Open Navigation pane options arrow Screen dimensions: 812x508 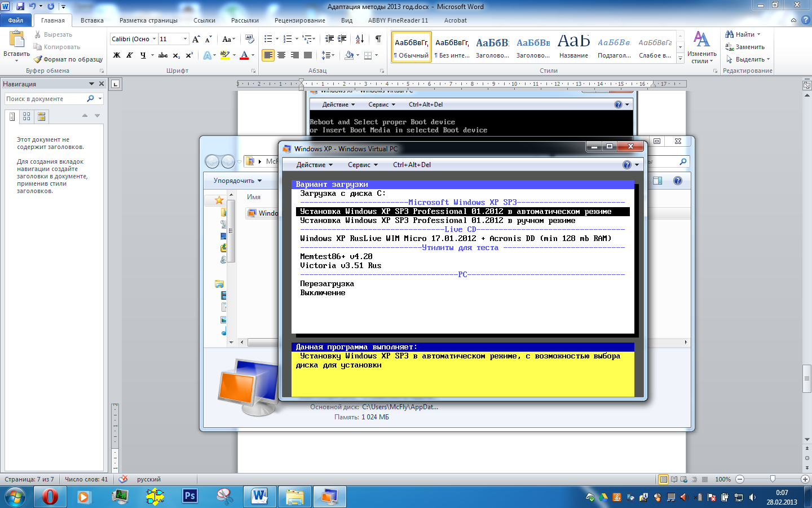(91, 84)
